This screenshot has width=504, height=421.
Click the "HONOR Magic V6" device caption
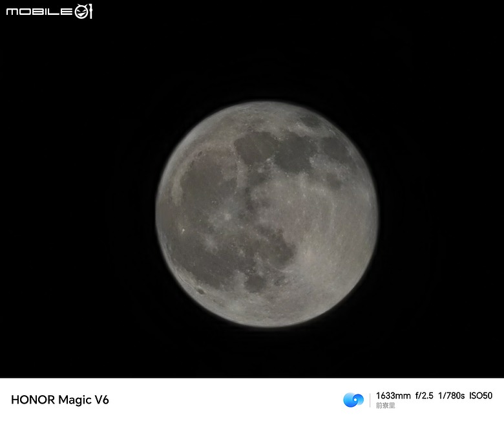[60, 400]
